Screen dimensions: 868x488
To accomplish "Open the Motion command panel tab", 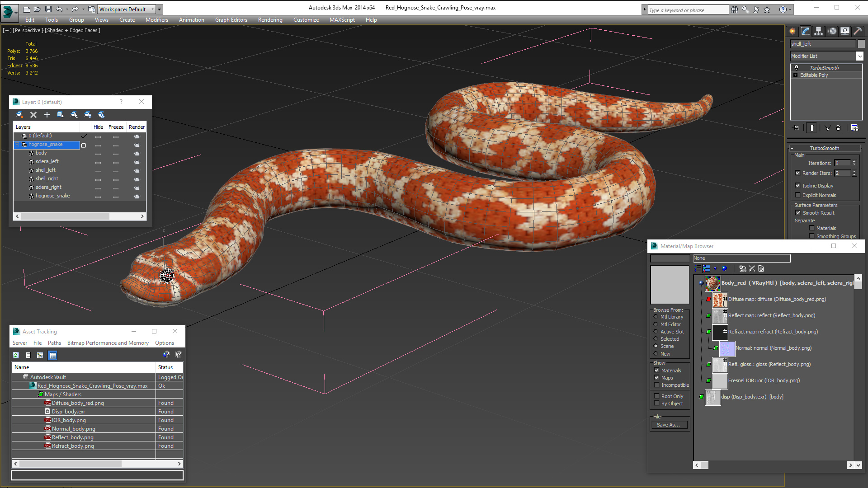I will click(x=832, y=31).
